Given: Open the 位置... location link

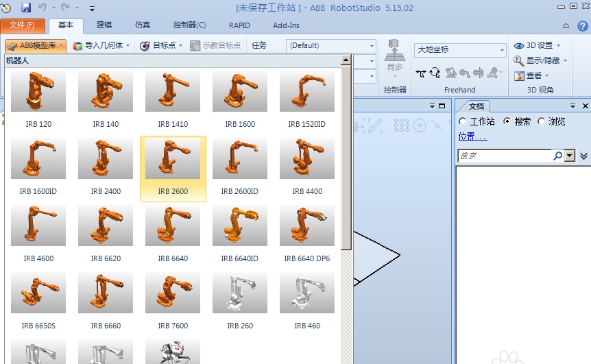Looking at the screenshot, I should [472, 136].
